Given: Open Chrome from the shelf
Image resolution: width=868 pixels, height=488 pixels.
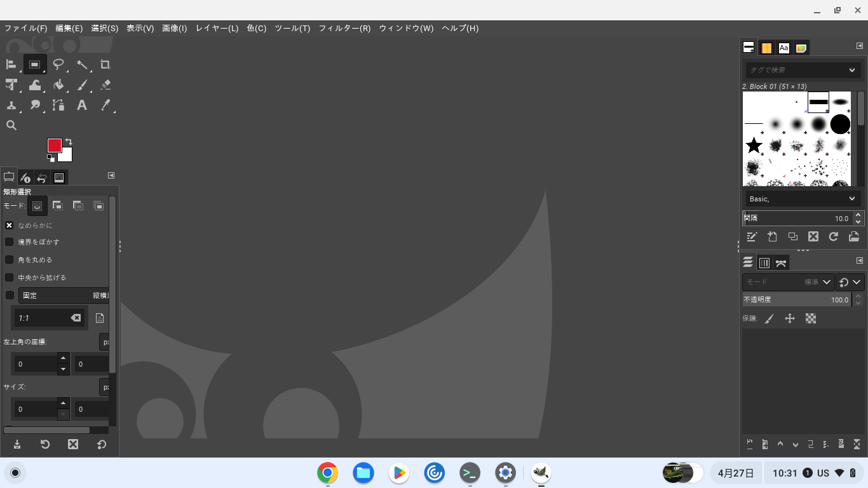Looking at the screenshot, I should (x=328, y=473).
